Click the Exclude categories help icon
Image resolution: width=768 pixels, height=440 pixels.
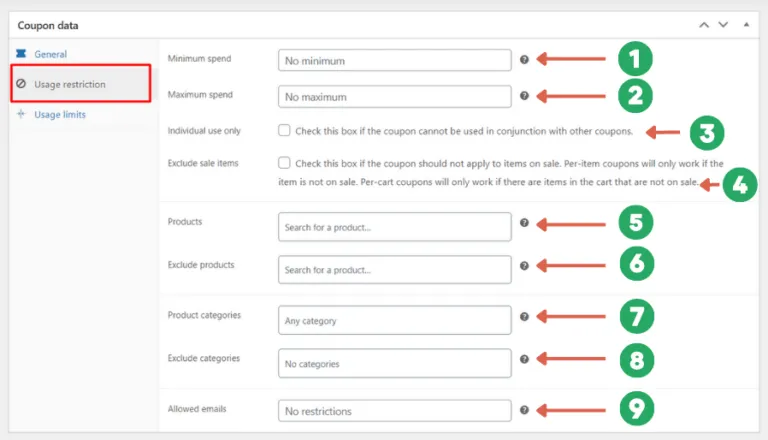524,359
